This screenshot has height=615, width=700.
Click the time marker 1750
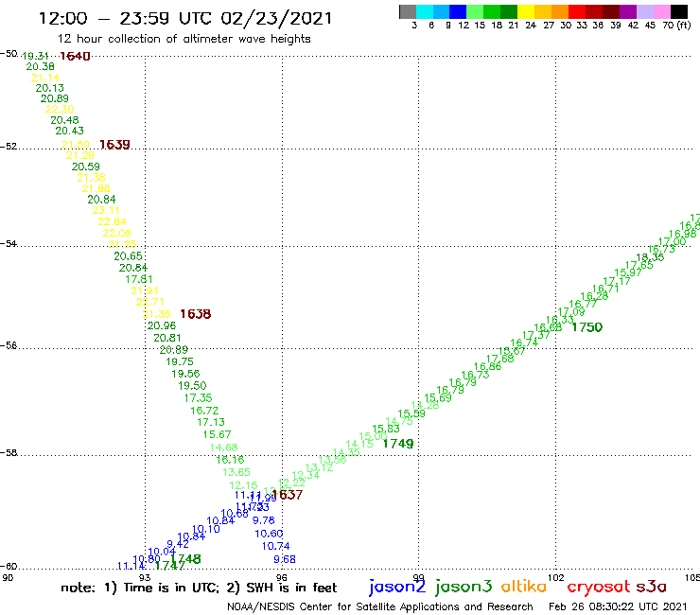[587, 327]
